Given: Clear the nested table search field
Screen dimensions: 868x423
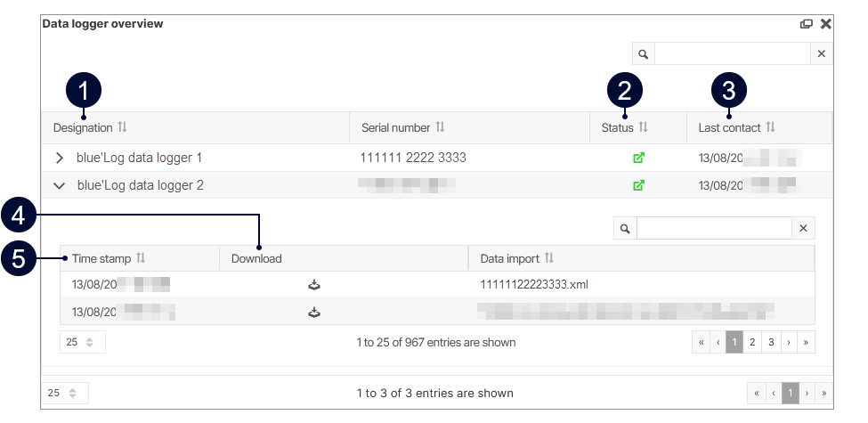Looking at the screenshot, I should pyautogui.click(x=802, y=229).
